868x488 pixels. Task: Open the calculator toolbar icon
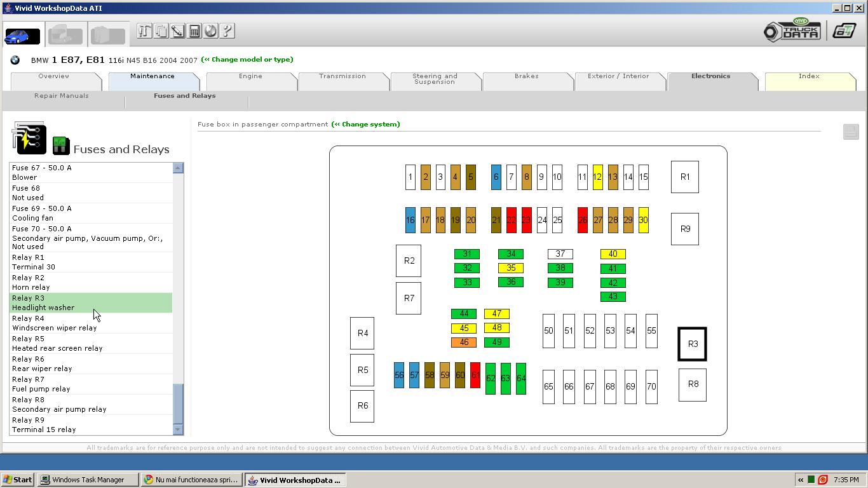coord(194,30)
